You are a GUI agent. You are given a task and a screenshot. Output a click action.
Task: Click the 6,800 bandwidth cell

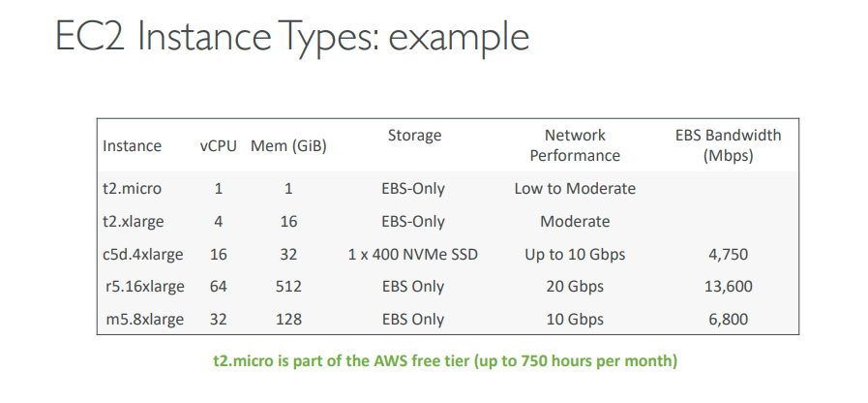pyautogui.click(x=728, y=320)
